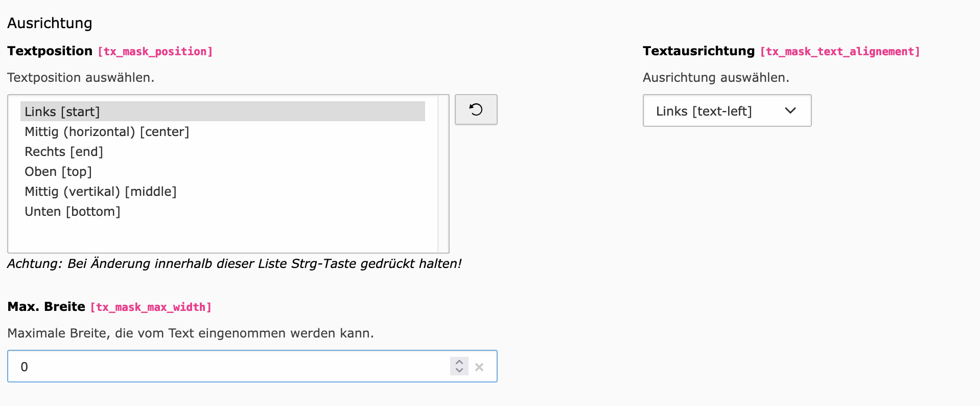This screenshot has width=980, height=406.
Task: Choose 'Mittig (horizontal) [center]' option
Action: point(107,132)
